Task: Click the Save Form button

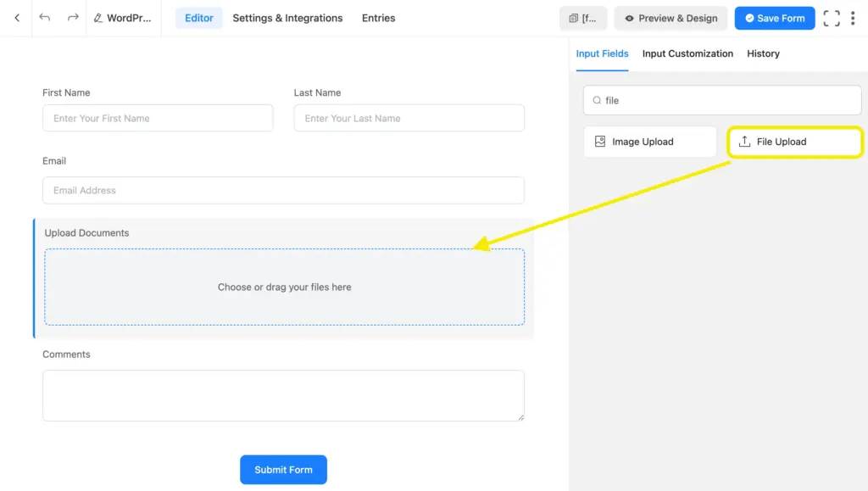Action: [774, 17]
